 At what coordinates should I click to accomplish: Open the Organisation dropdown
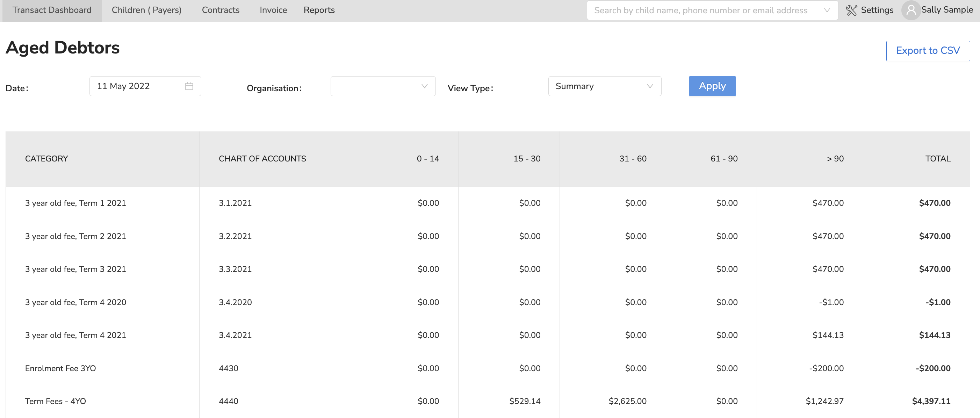383,86
